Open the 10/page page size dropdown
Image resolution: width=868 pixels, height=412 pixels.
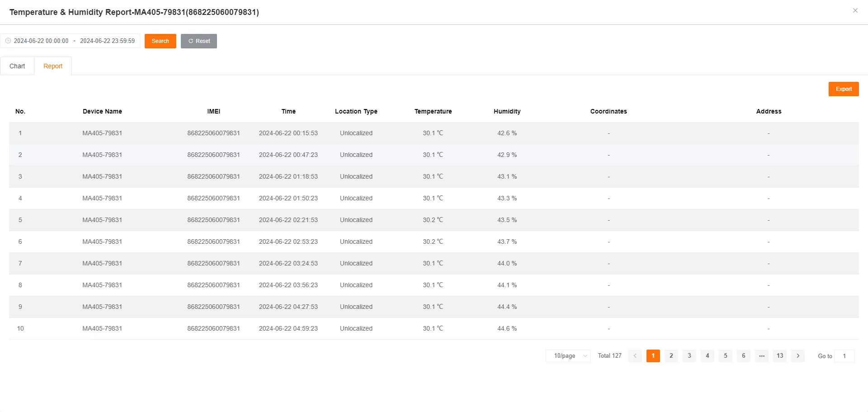[568, 356]
